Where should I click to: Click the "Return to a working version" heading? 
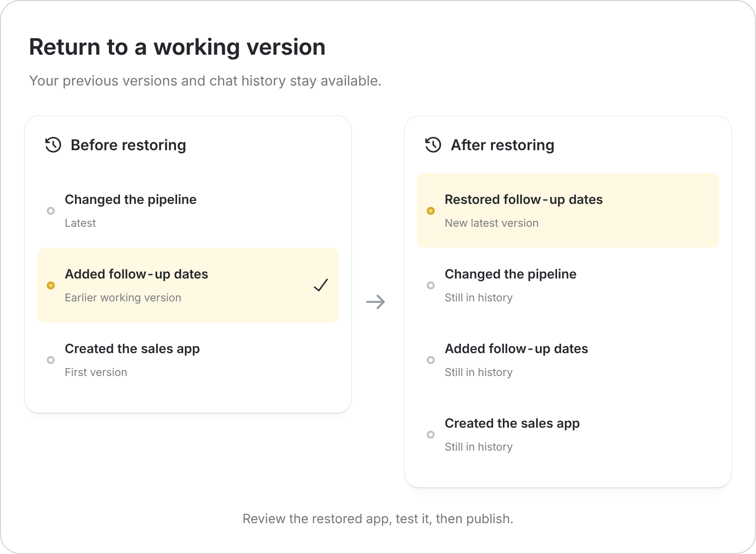click(x=178, y=47)
